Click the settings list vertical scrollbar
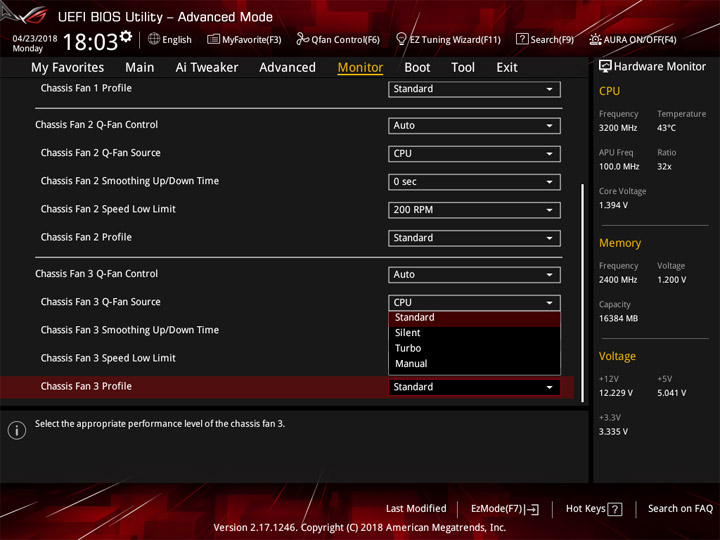This screenshot has height=540, width=720. (x=582, y=293)
